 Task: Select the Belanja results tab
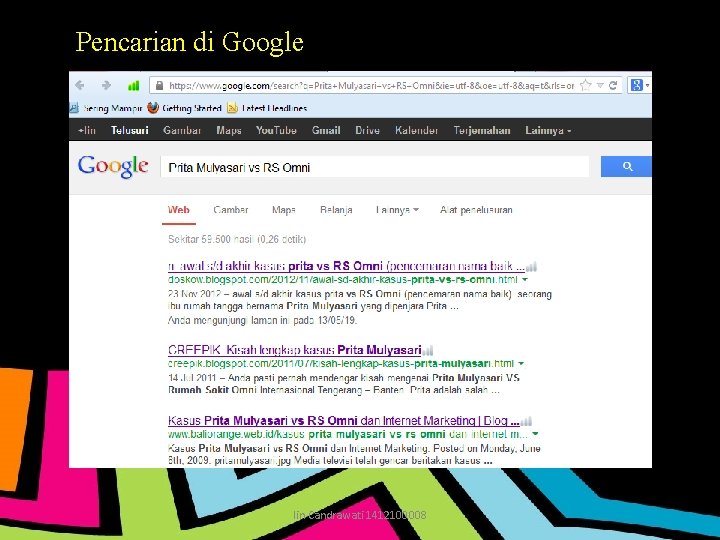pyautogui.click(x=336, y=210)
